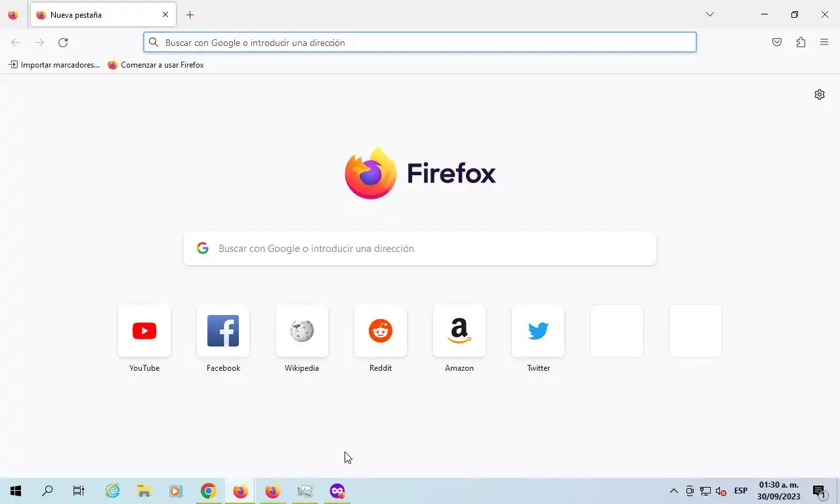
Task: Open File Explorer from taskbar
Action: coord(144,491)
